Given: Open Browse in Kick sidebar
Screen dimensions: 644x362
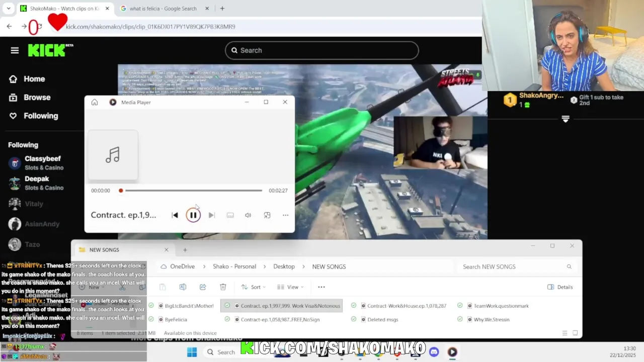Looking at the screenshot, I should [x=30, y=98].
